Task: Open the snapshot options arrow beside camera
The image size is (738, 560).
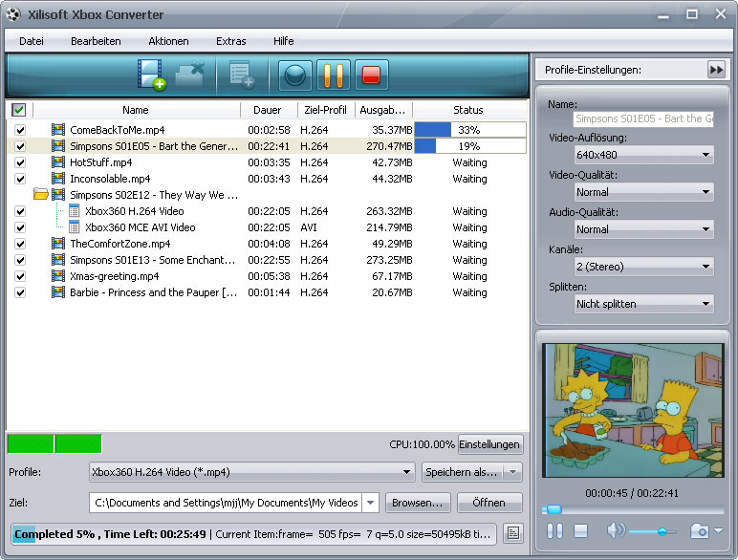Action: tap(718, 530)
